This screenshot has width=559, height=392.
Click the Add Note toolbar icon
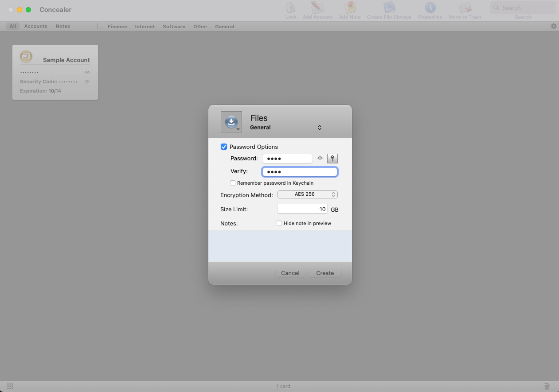pos(350,8)
